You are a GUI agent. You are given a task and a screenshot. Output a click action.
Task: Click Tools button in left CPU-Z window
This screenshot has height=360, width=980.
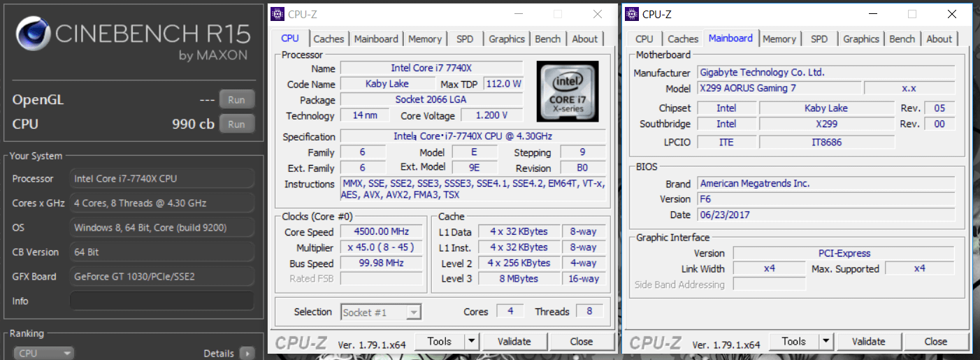440,342
